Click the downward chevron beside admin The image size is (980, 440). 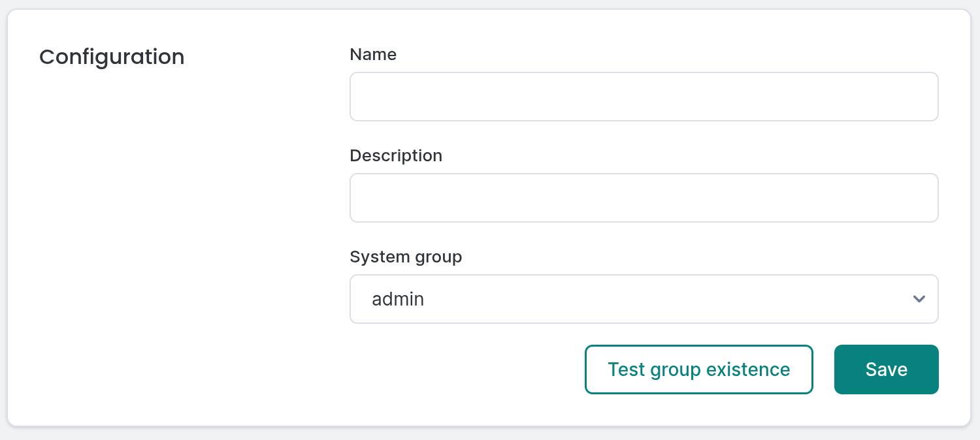(x=919, y=299)
